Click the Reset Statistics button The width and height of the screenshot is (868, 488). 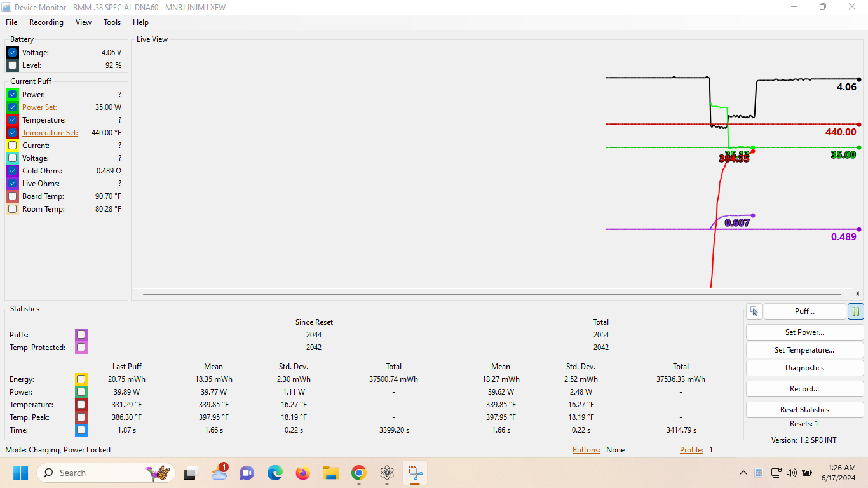[x=804, y=410]
